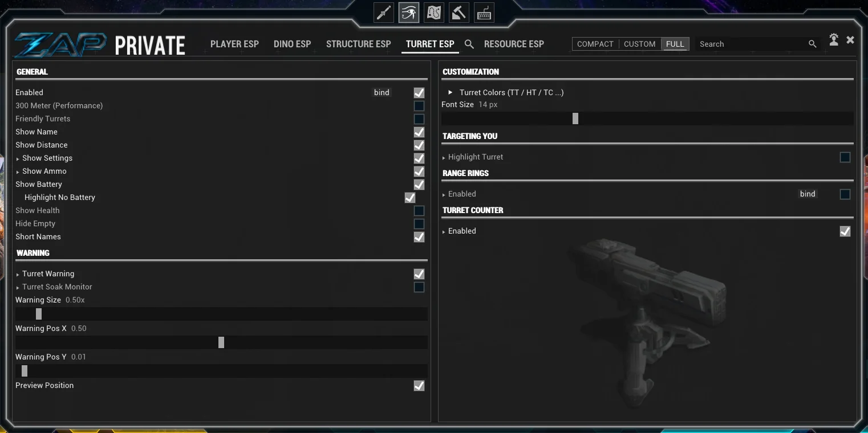The height and width of the screenshot is (433, 868).
Task: Disable the Turret Counter Enabled checkbox
Action: 845,231
